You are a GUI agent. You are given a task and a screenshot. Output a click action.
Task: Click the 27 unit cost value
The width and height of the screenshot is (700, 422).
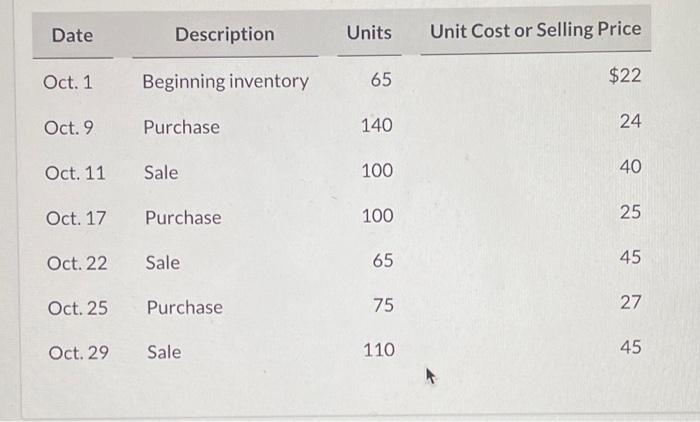coord(631,302)
